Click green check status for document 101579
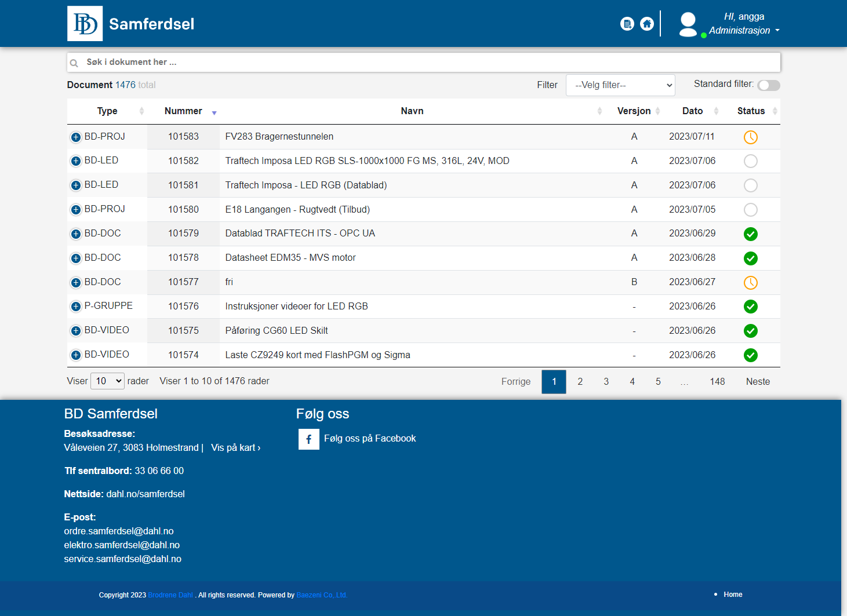 point(750,234)
